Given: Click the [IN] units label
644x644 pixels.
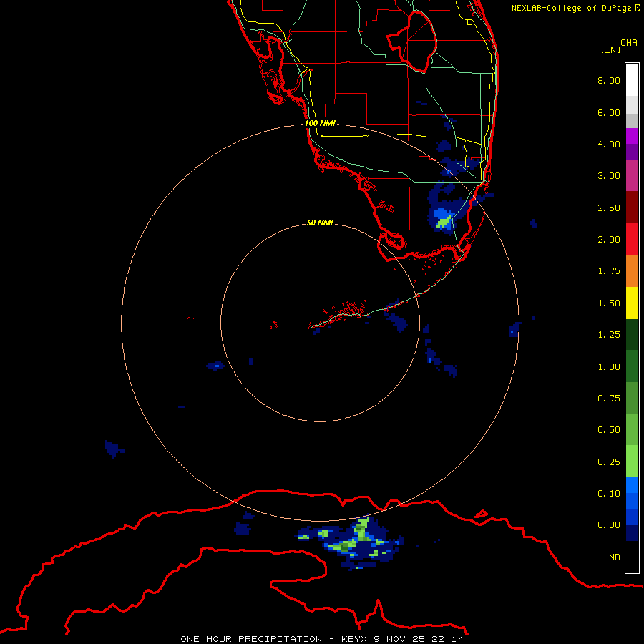Looking at the screenshot, I should [x=610, y=49].
